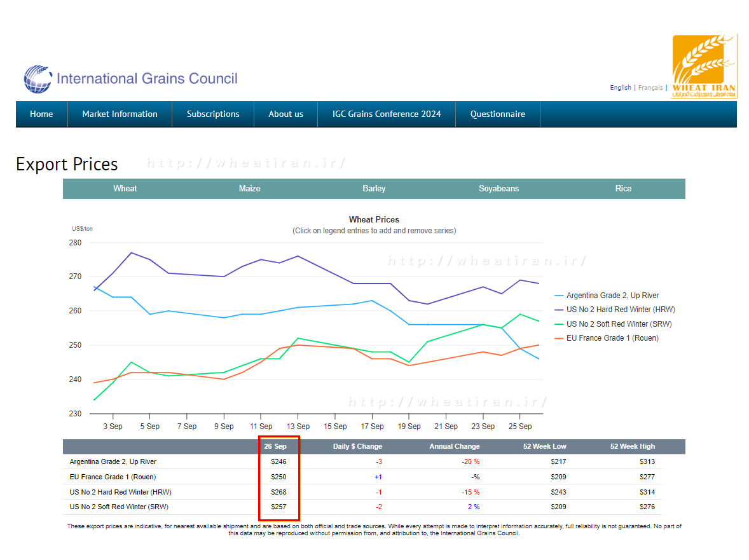Open the Questionnaire menu item
Screen dimensions: 749x560
498,114
